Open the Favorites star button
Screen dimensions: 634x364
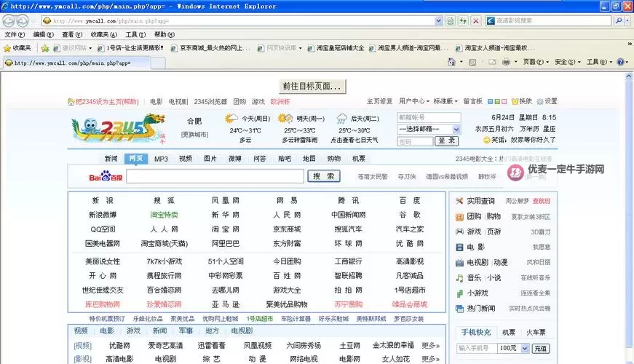coord(17,48)
